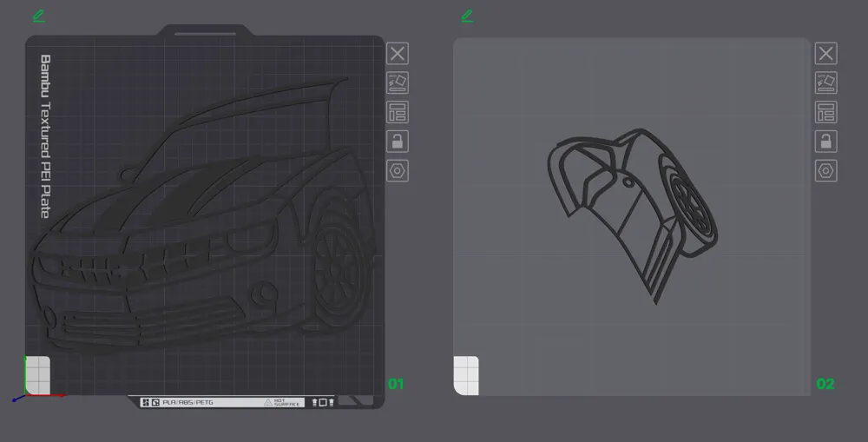The width and height of the screenshot is (868, 442).
Task: Toggle lock on plate 01
Action: (x=398, y=142)
